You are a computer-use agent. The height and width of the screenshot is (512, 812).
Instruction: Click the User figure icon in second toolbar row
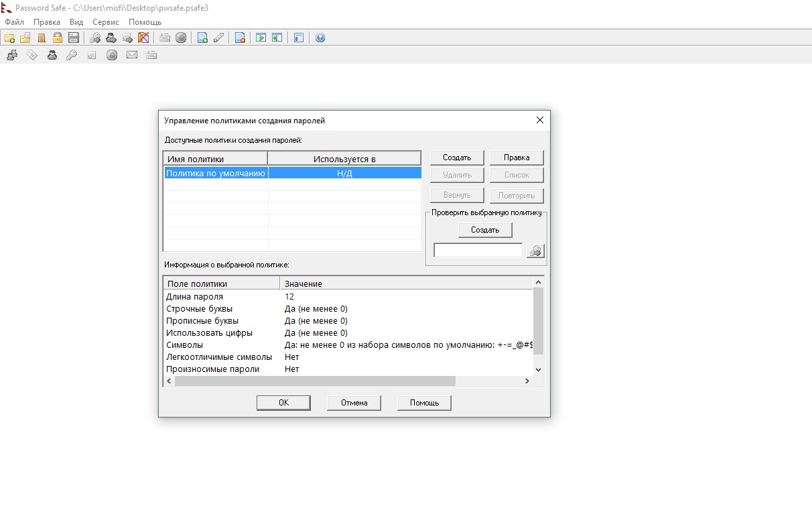(x=52, y=55)
